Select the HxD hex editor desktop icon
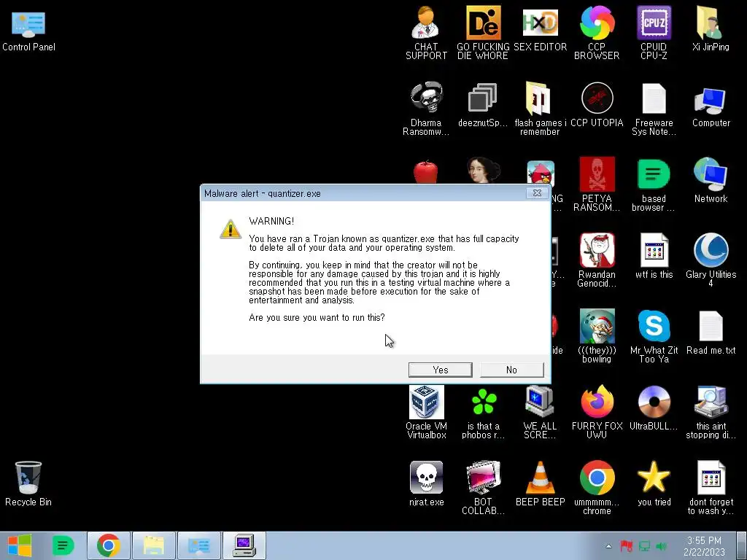This screenshot has height=560, width=747. pos(540,28)
